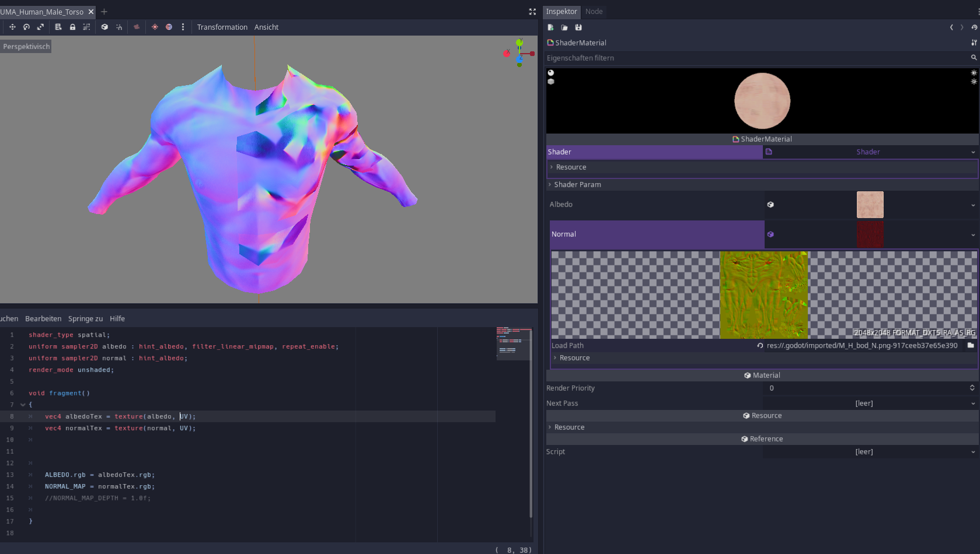Click the save resource icon in the Inspector
980x554 pixels.
tap(578, 27)
